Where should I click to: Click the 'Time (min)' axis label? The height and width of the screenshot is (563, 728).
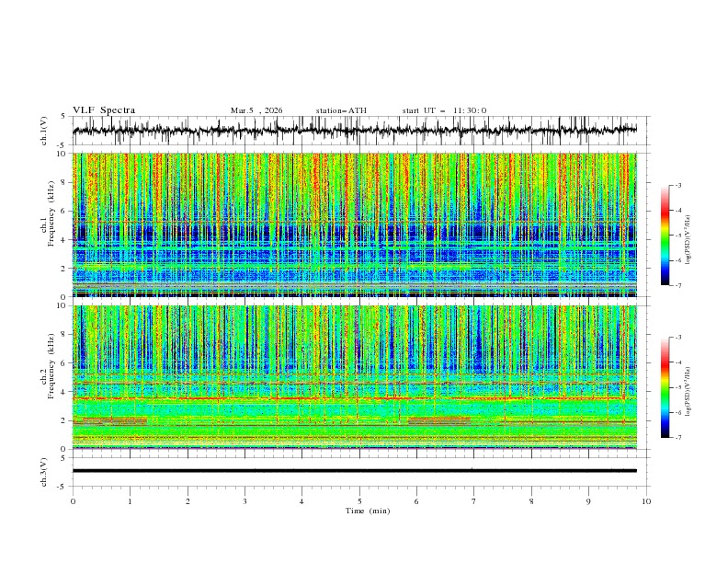point(368,511)
